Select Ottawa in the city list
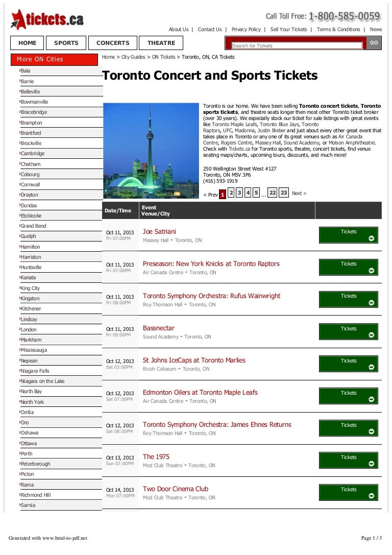392x555 pixels. point(29,444)
